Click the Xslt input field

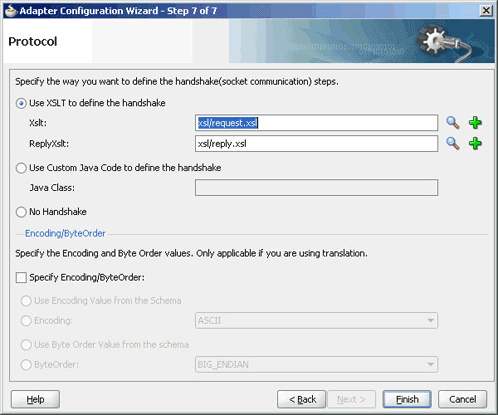coord(316,123)
